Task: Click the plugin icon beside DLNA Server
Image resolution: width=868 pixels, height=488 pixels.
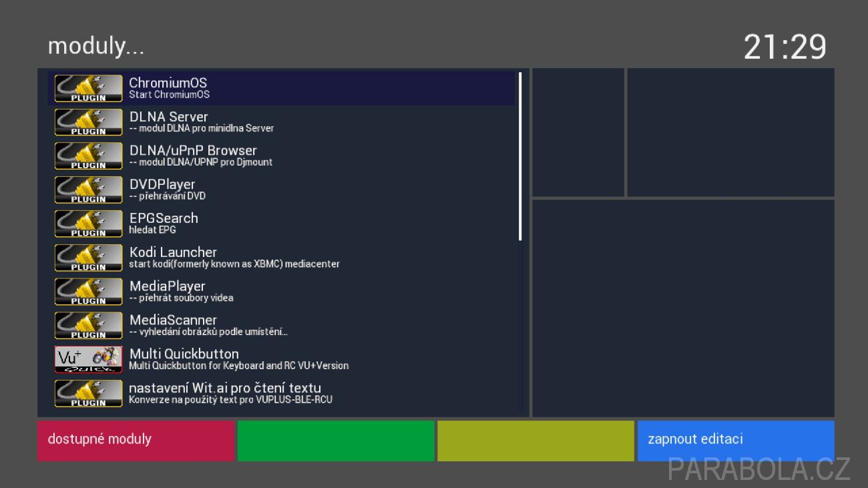Action: (88, 122)
